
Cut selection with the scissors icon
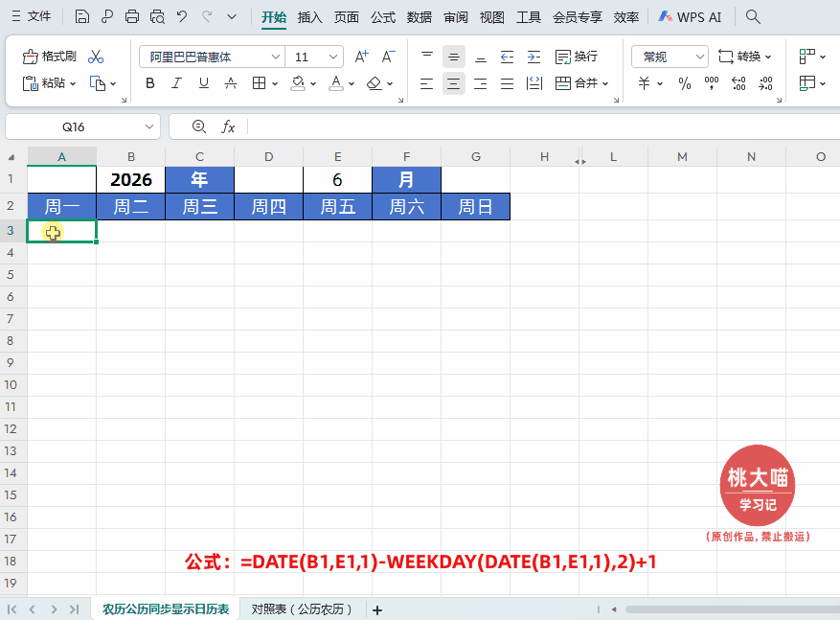[x=95, y=56]
